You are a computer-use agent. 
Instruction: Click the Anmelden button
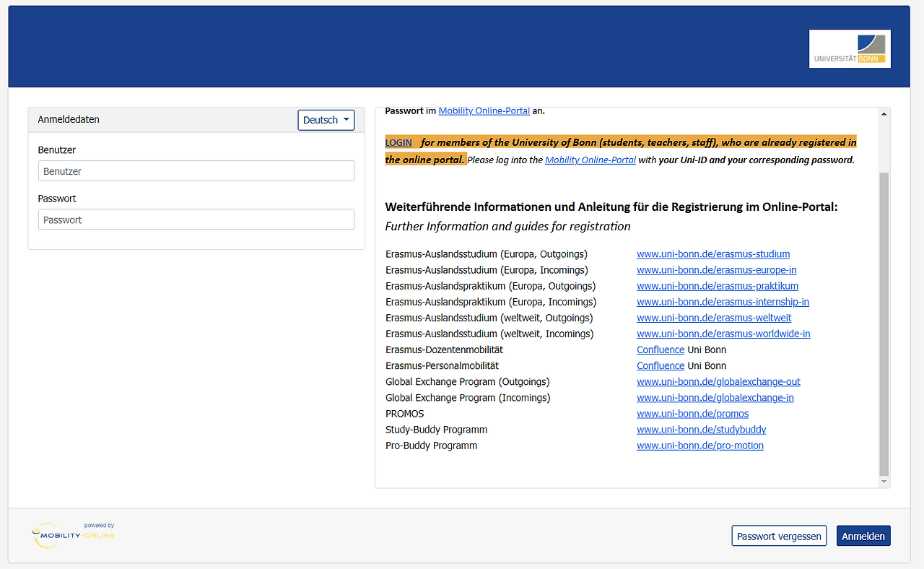(863, 536)
